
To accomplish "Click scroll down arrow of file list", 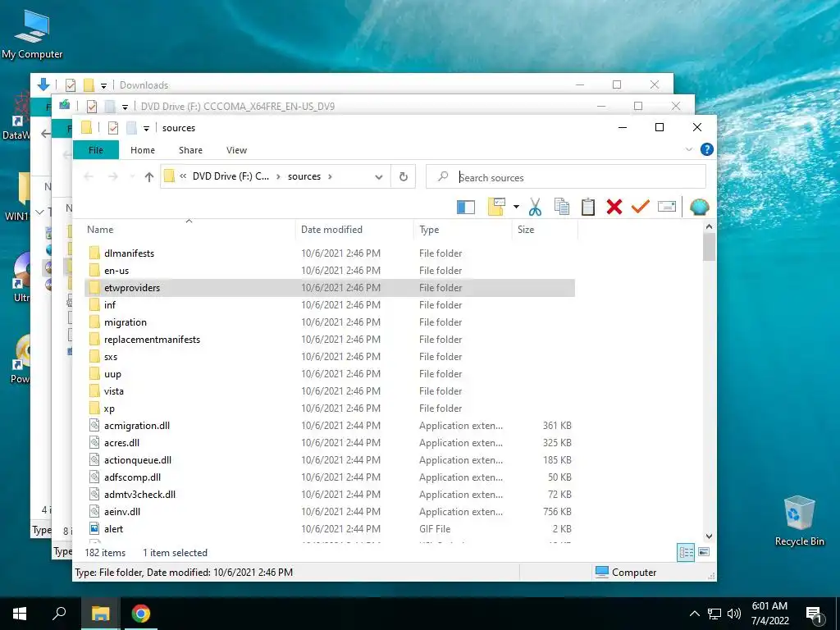I will click(x=709, y=536).
